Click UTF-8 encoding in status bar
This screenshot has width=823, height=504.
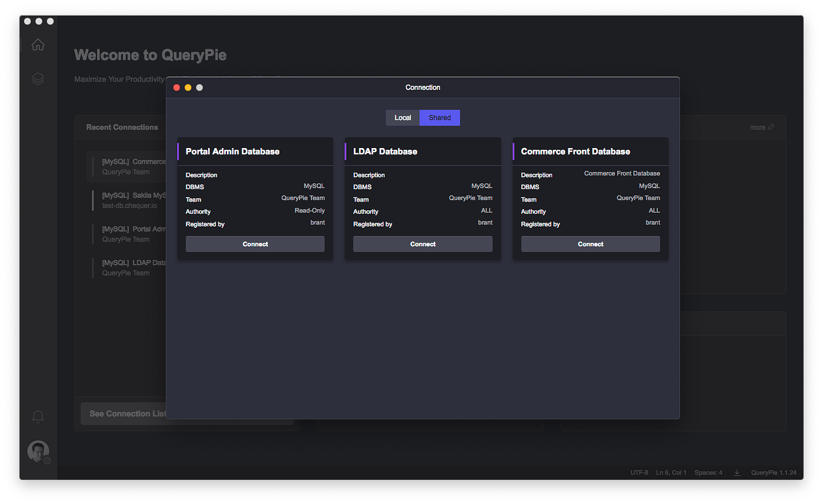[x=640, y=472]
